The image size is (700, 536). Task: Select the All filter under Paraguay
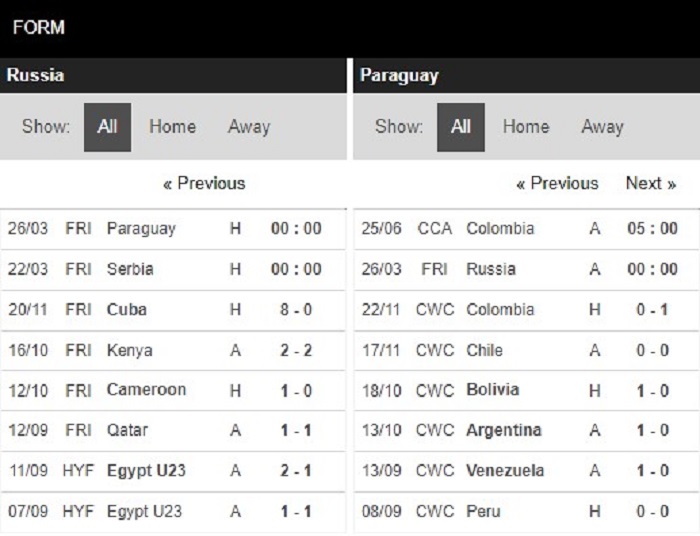pyautogui.click(x=461, y=127)
